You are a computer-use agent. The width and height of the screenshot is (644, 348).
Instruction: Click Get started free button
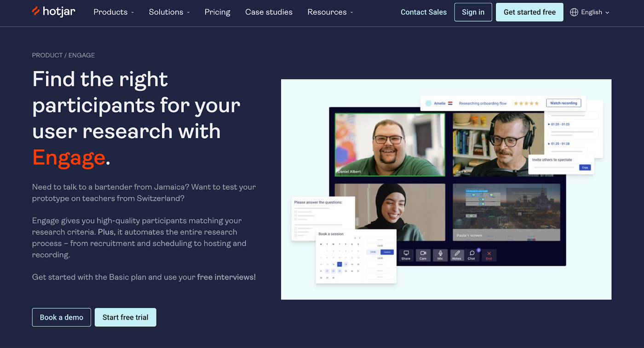click(529, 12)
